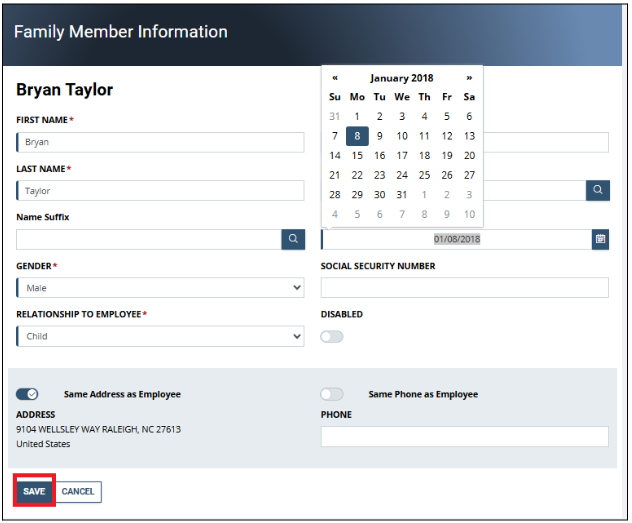Cancel the family member form

pyautogui.click(x=77, y=492)
